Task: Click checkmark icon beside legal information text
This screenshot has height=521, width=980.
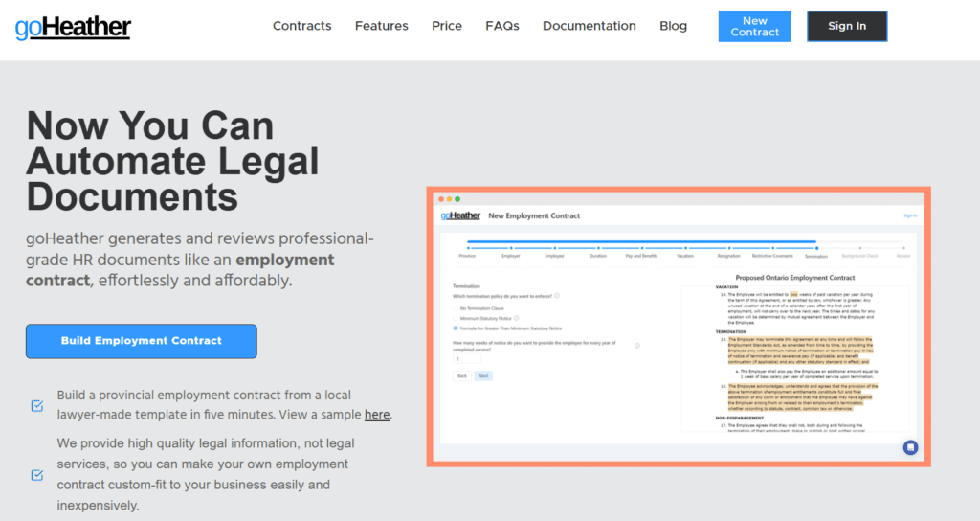Action: (x=37, y=475)
